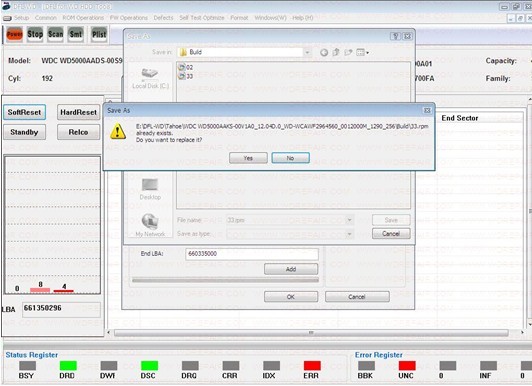Image resolution: width=532 pixels, height=386 pixels.
Task: Click the progress bar under Add button
Action: pyautogui.click(x=225, y=280)
